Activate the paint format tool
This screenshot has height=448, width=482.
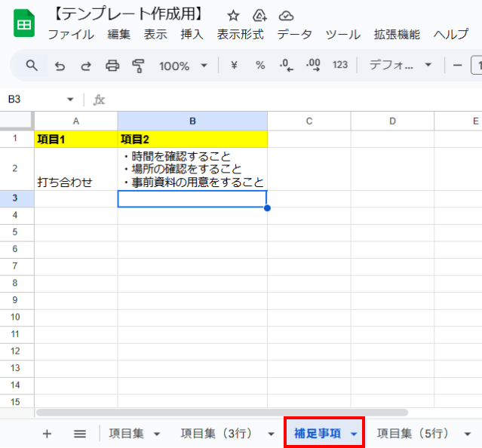[x=138, y=66]
